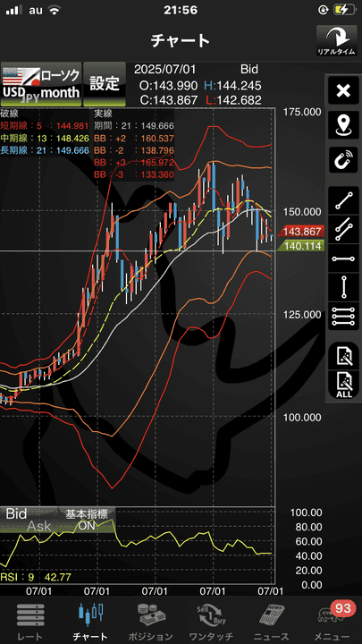The height and width of the screenshot is (644, 362).
Task: Open USD/JPY month currency pair selector
Action: point(40,84)
